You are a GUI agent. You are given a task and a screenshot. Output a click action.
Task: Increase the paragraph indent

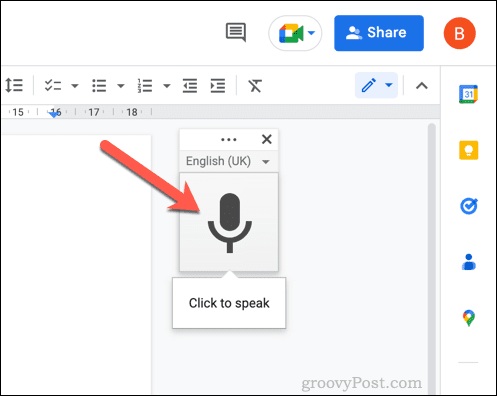click(x=218, y=86)
